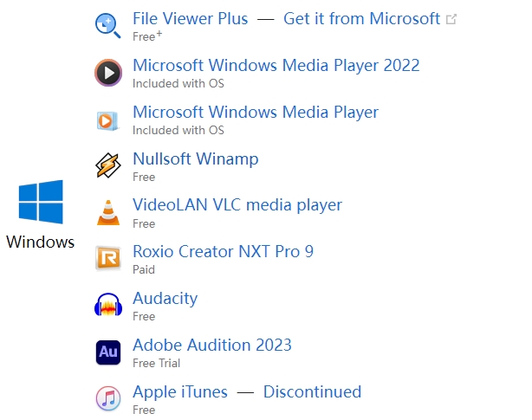Click Included with OS under Media Player 2022
The height and width of the screenshot is (420, 532).
click(178, 83)
